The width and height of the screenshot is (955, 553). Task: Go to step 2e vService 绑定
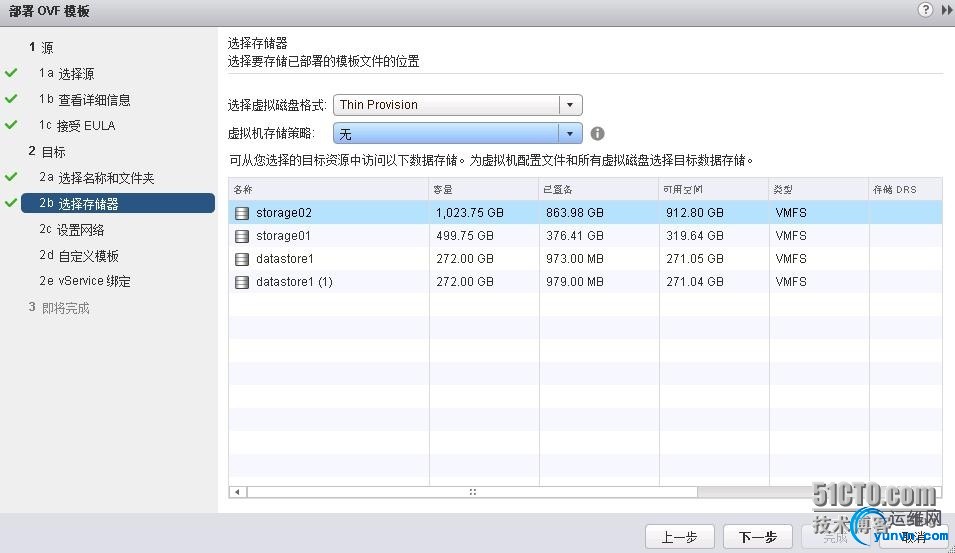[x=85, y=281]
